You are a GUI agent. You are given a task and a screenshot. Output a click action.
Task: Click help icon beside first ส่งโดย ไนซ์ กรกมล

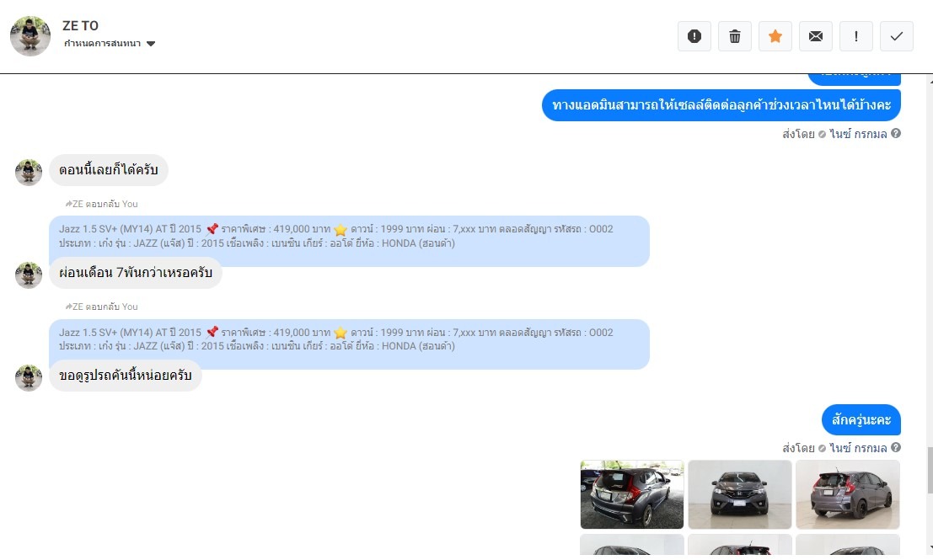click(896, 133)
